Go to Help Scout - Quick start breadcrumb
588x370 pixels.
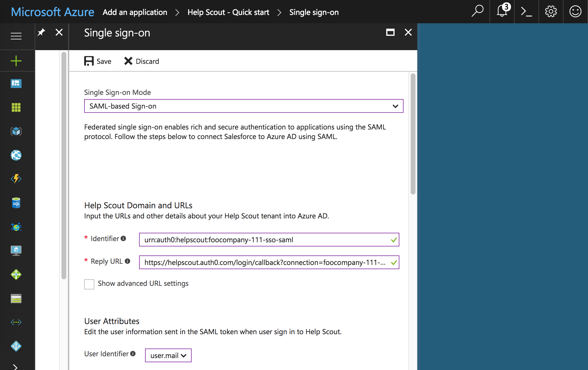coord(228,12)
